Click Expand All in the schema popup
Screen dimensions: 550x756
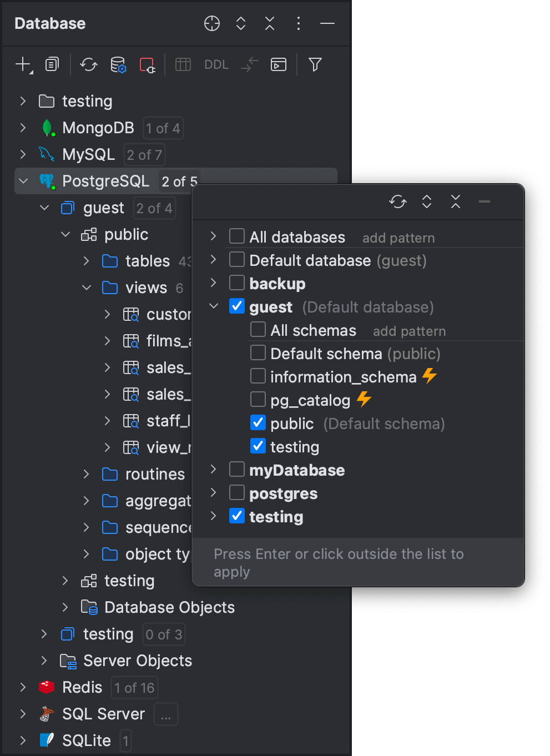[427, 201]
